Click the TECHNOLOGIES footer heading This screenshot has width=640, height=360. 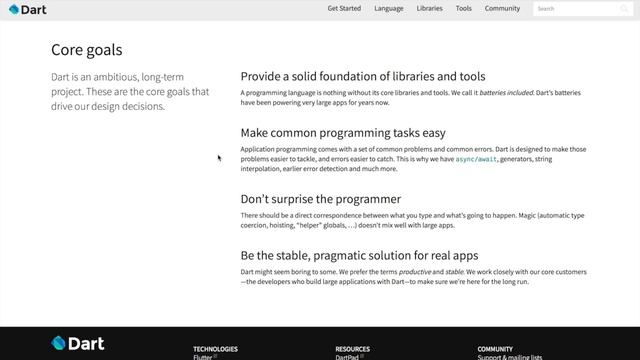216,349
